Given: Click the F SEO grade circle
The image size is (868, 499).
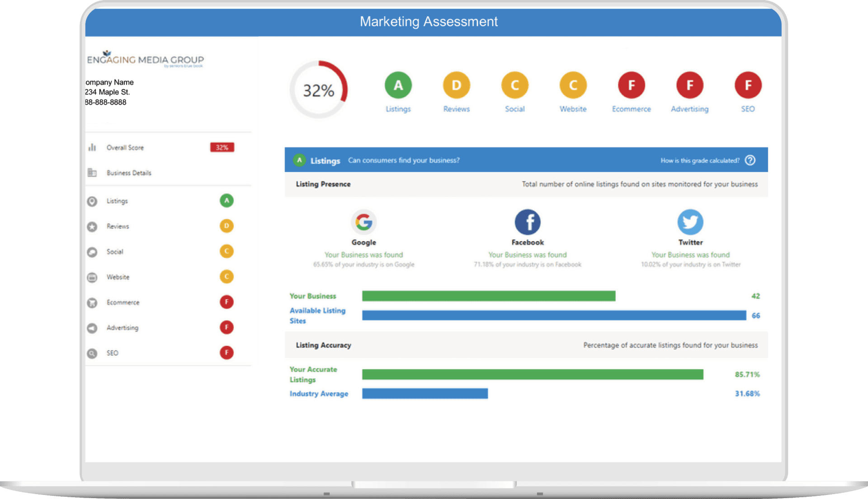Looking at the screenshot, I should [748, 85].
